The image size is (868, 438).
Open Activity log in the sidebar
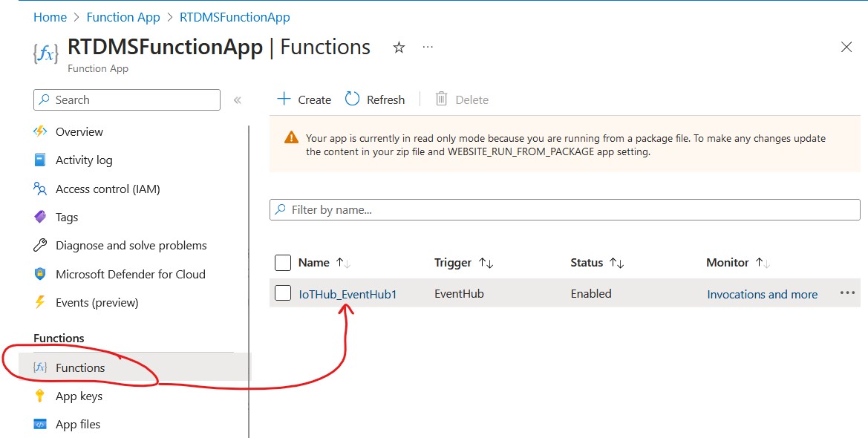click(84, 160)
